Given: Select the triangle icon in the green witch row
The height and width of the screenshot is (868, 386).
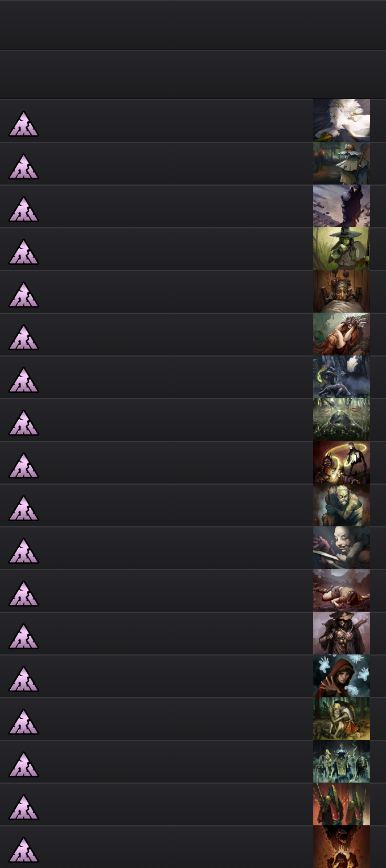Looking at the screenshot, I should point(23,252).
